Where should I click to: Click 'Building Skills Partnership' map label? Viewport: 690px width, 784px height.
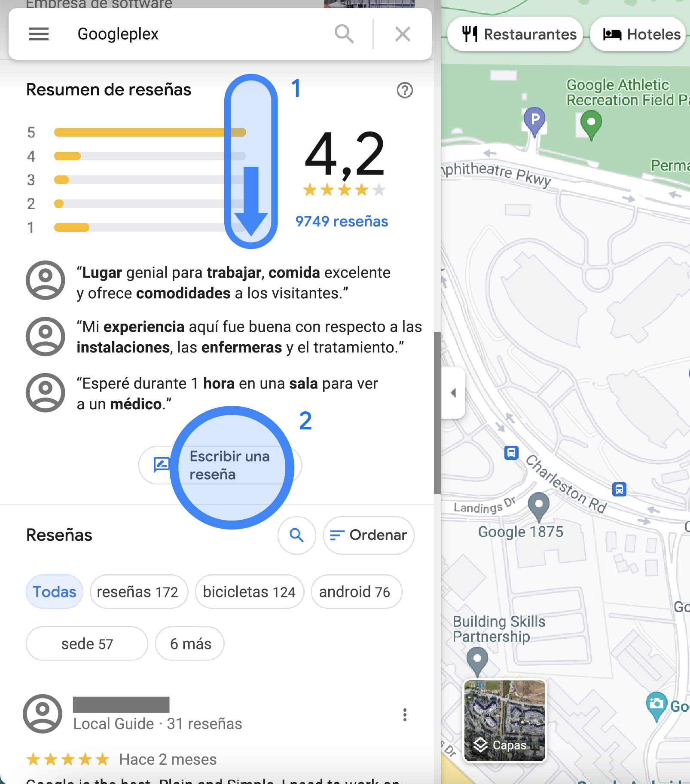click(x=499, y=629)
